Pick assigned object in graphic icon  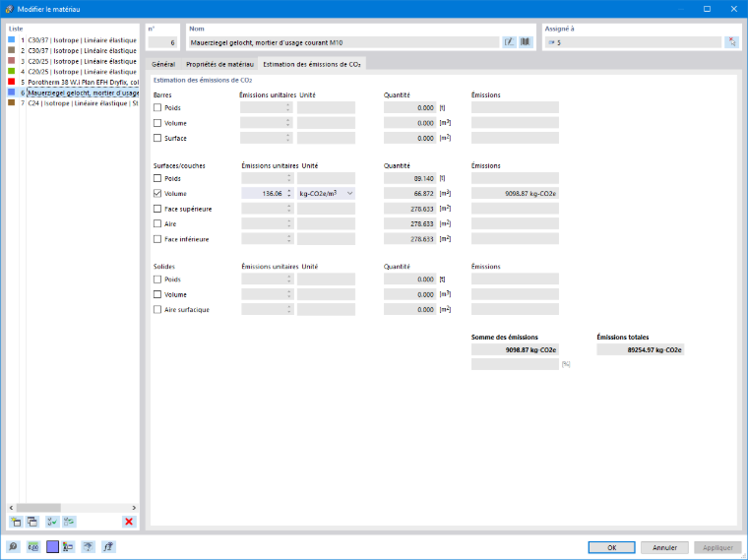(732, 42)
